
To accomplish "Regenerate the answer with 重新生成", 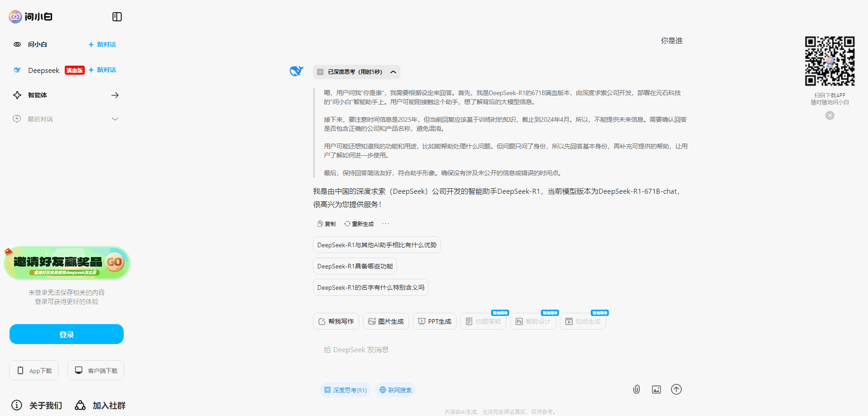I will pos(359,224).
